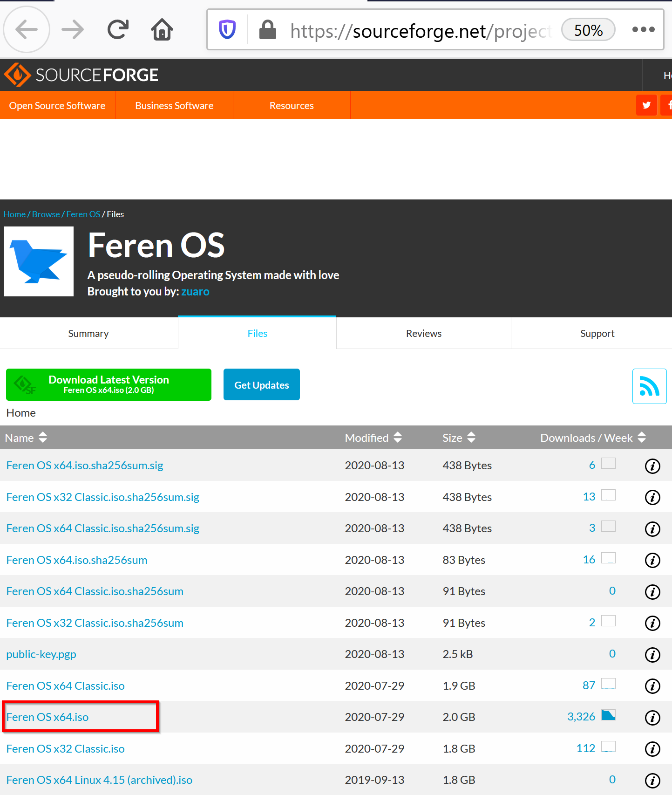Switch to the Files tab

257,334
